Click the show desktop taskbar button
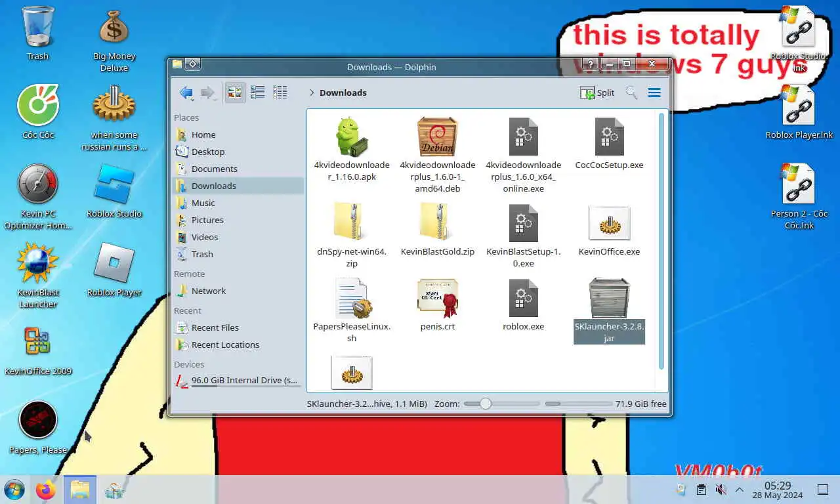840x504 pixels. [822, 490]
